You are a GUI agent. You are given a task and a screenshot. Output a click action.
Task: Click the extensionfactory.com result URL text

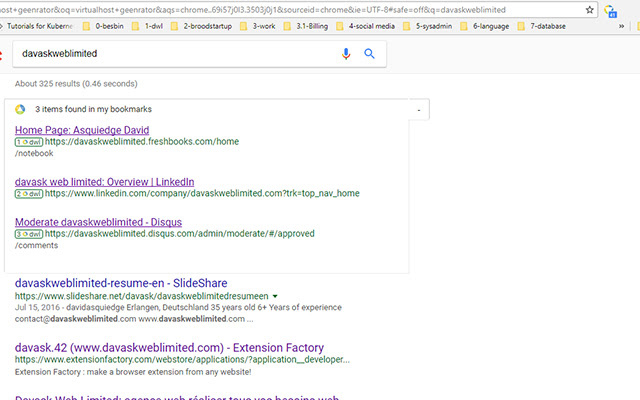182,360
